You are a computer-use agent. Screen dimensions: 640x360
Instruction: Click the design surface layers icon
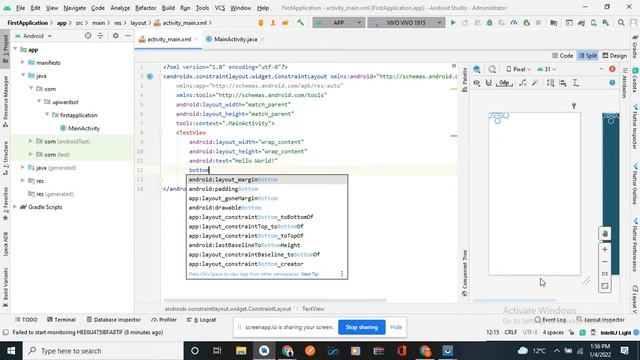(476, 69)
